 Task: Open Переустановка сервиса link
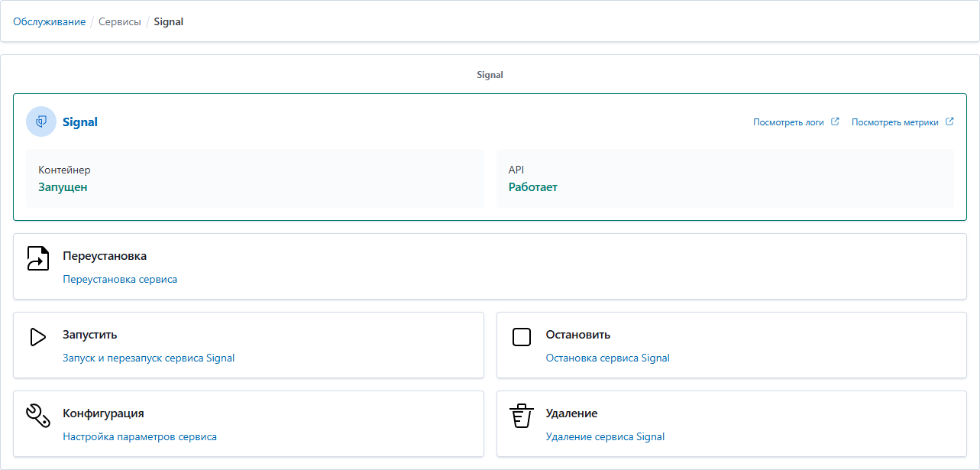(120, 280)
